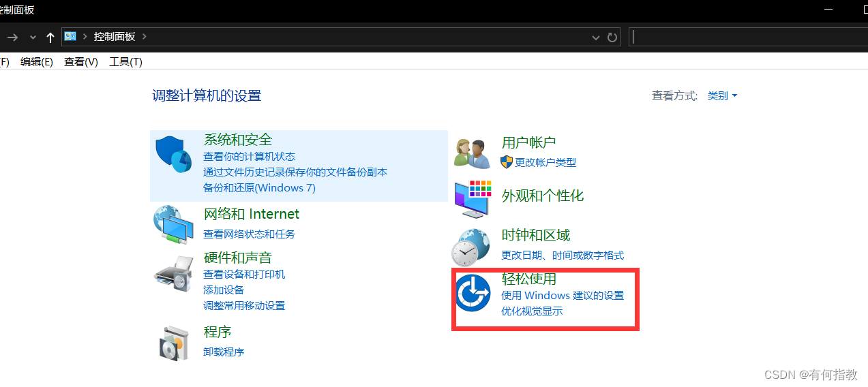The height and width of the screenshot is (387, 868).
Task: Open 程序 category link
Action: pos(218,332)
